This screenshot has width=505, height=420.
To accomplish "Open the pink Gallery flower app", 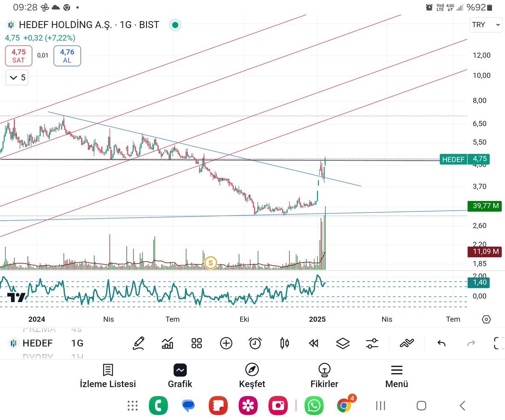I will [248, 406].
